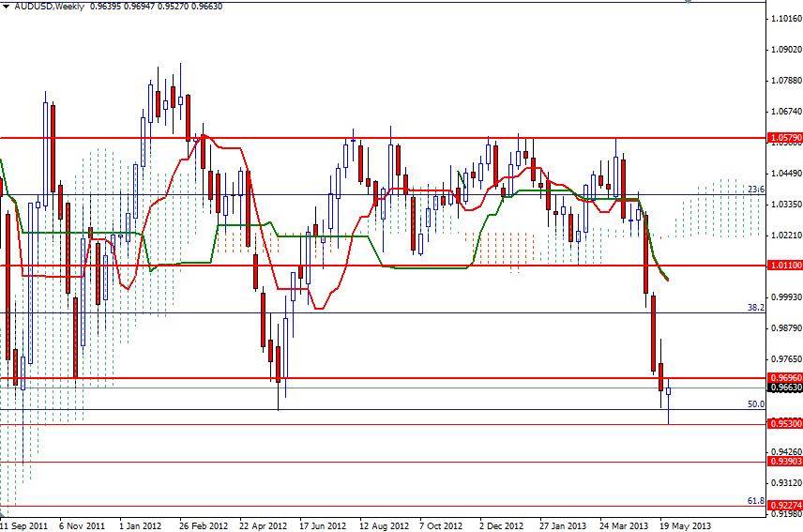The image size is (803, 532).
Task: Click the 0.99930 price scale value
Action: (x=786, y=297)
